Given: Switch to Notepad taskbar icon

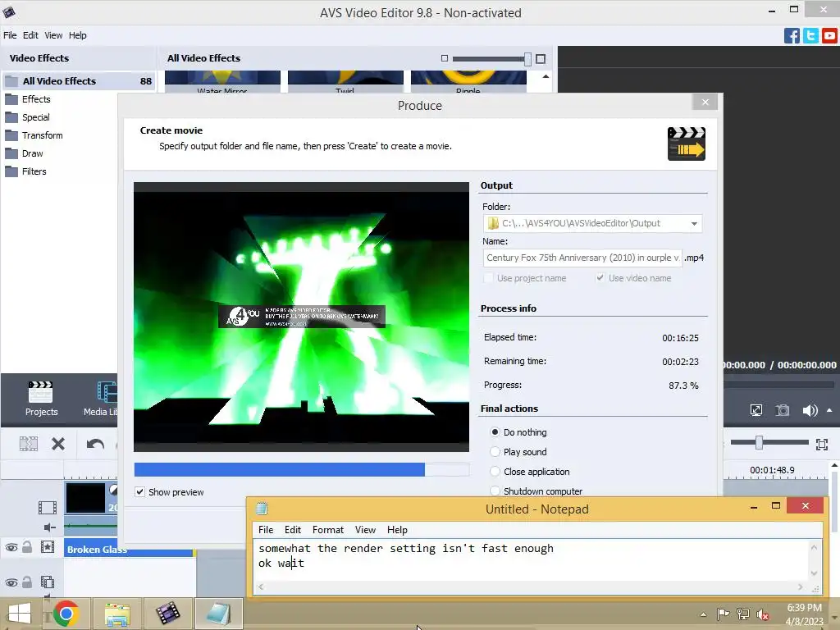Looking at the screenshot, I should click(x=218, y=614).
